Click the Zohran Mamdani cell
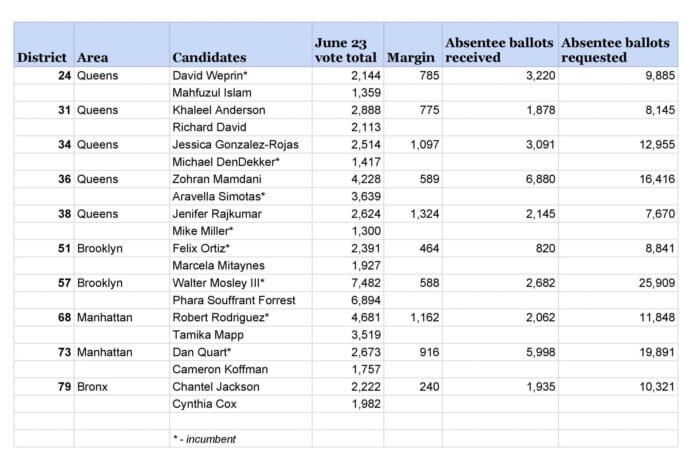 241,179
